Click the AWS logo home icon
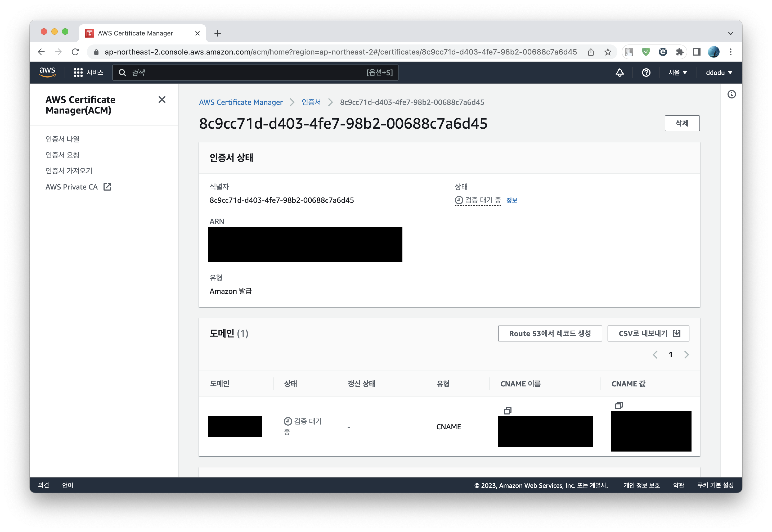772x532 pixels. [x=47, y=72]
